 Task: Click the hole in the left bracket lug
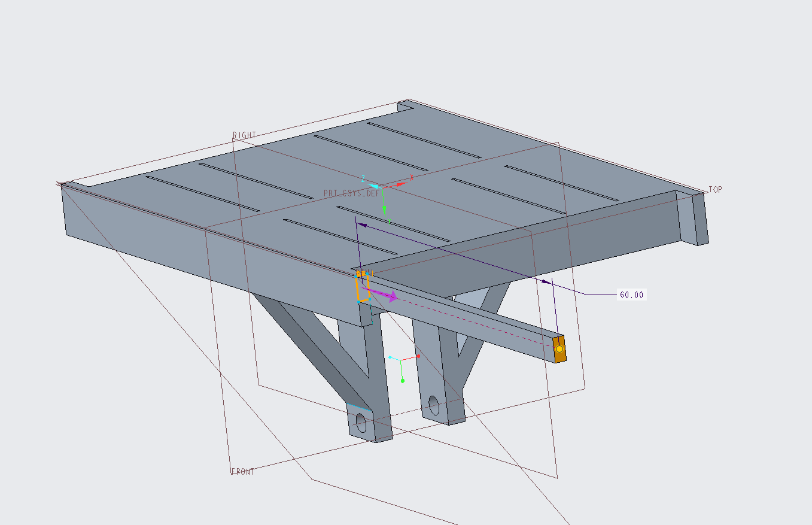pyautogui.click(x=361, y=423)
